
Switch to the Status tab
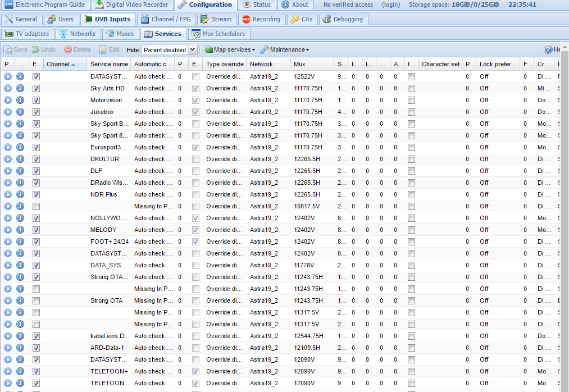[x=257, y=4]
